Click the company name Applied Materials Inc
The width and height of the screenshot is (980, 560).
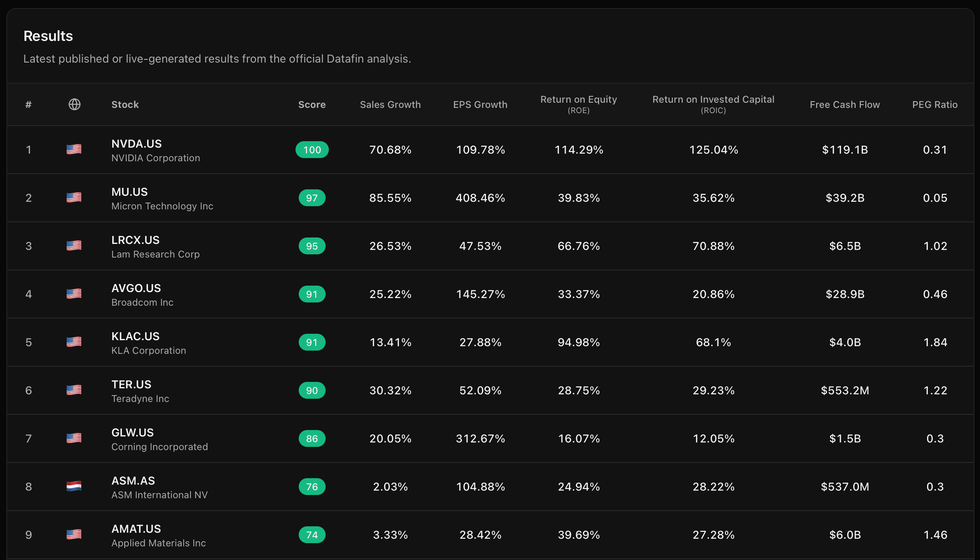pos(159,543)
